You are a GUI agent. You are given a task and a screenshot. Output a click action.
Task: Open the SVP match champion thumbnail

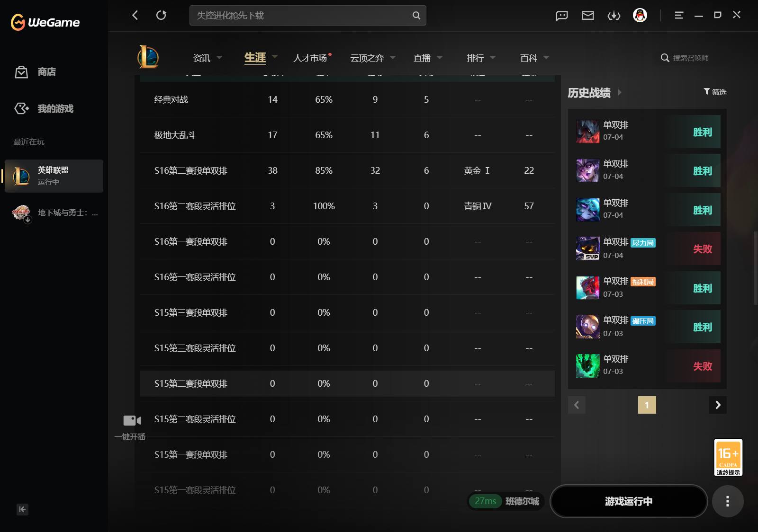[587, 248]
